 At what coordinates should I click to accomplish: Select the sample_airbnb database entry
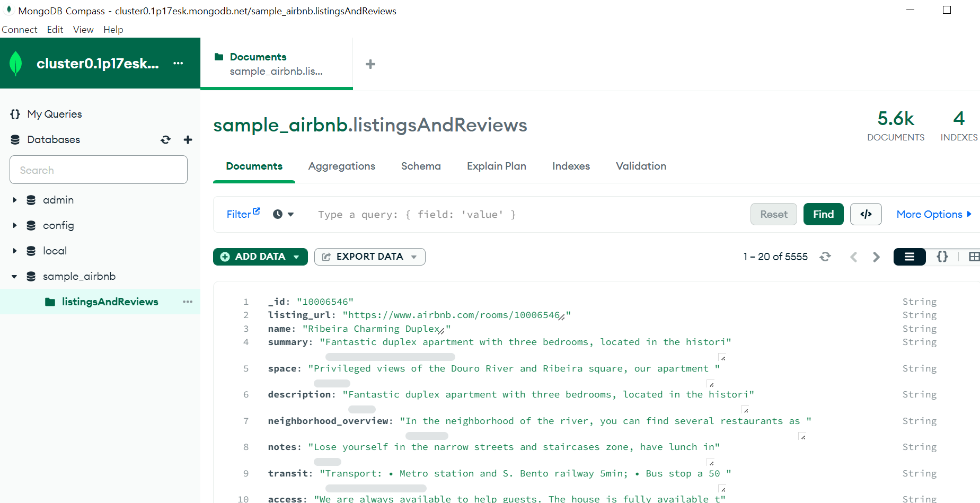click(79, 276)
